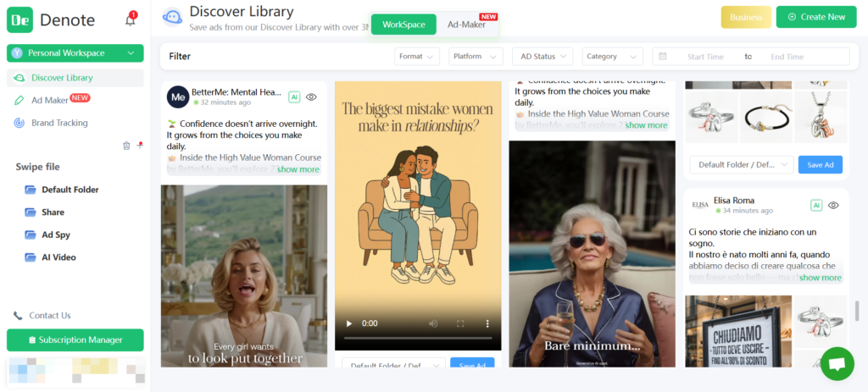Click the 'BetterMe: Mental Hea...' advertiser name
Image resolution: width=868 pixels, height=392 pixels.
point(236,92)
